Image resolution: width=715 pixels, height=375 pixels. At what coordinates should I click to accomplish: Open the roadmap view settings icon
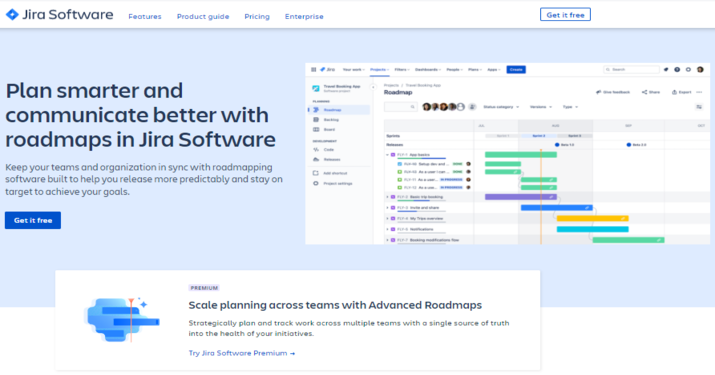(x=699, y=107)
